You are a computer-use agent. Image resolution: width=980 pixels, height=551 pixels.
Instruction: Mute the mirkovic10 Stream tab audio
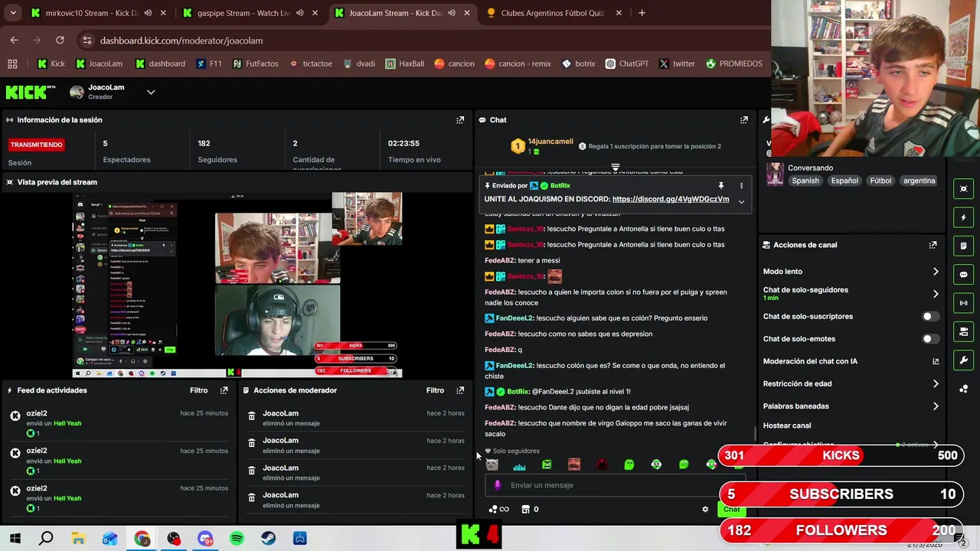click(148, 13)
